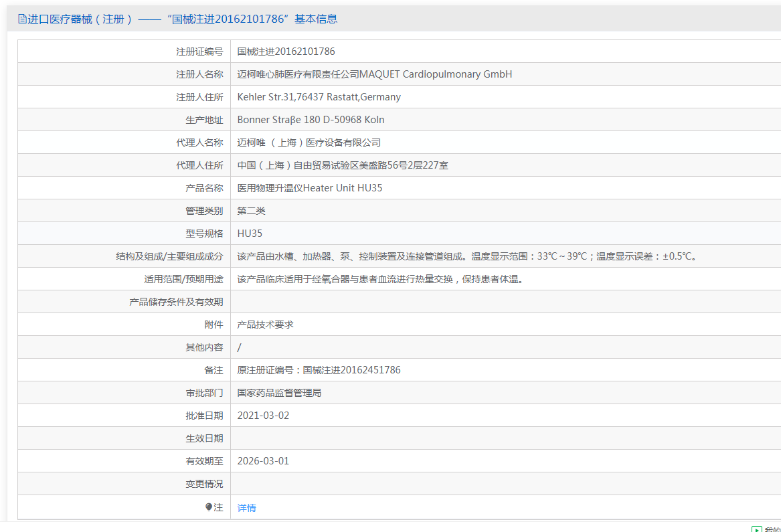
Task: Click the 批准日期 label
Action: coord(204,416)
